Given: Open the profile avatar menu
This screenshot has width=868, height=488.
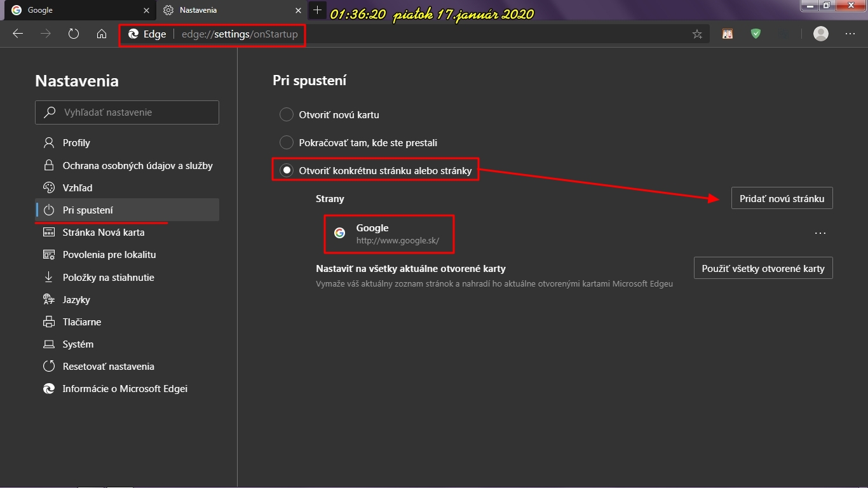Looking at the screenshot, I should coord(821,34).
